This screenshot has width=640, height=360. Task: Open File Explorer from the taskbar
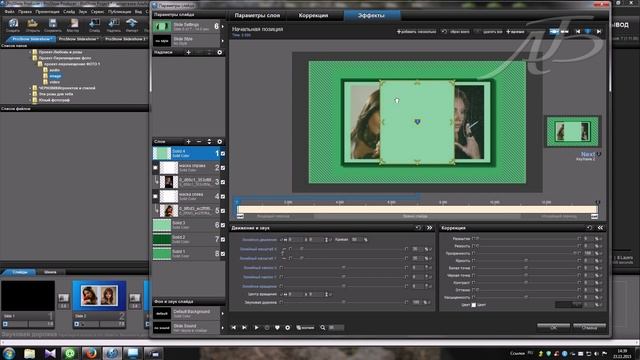[29, 353]
